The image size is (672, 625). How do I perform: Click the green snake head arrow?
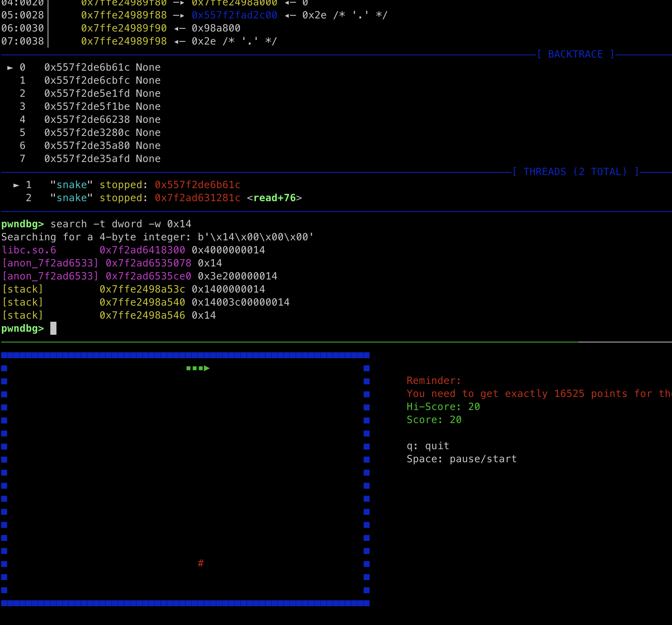point(207,368)
